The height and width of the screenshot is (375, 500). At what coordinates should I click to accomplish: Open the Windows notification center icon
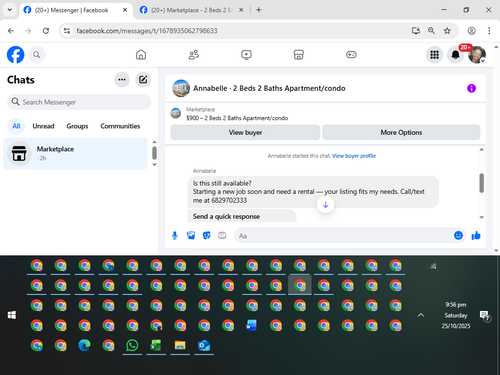tap(484, 316)
